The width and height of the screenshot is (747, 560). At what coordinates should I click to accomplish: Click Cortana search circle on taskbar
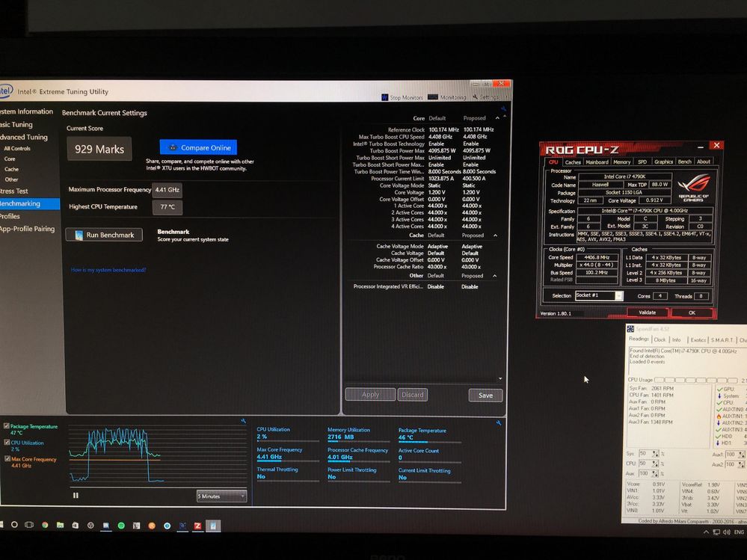pos(14,525)
